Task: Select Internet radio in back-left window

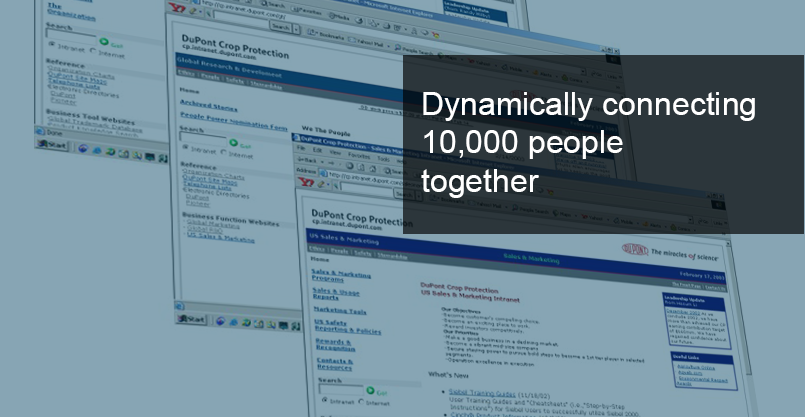Action: click(x=92, y=50)
